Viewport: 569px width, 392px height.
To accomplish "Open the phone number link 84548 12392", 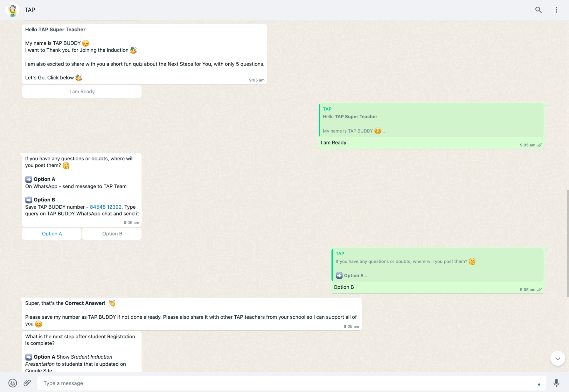I will [x=106, y=207].
